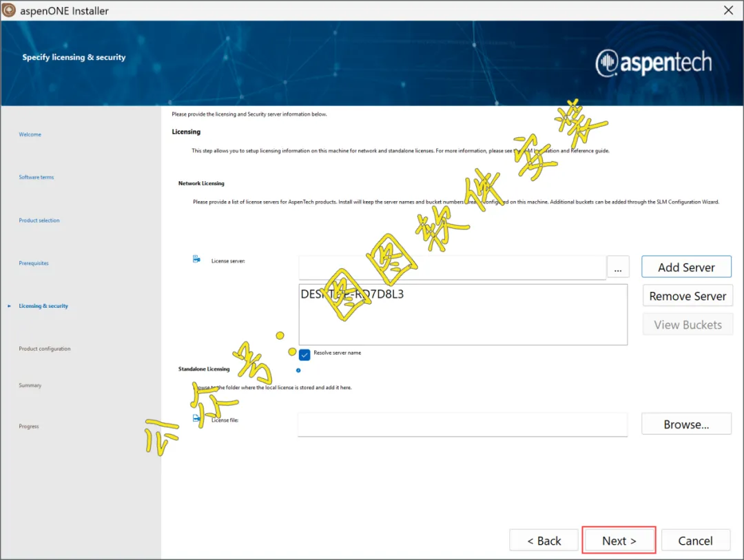Browse for a standalone license file

(686, 424)
